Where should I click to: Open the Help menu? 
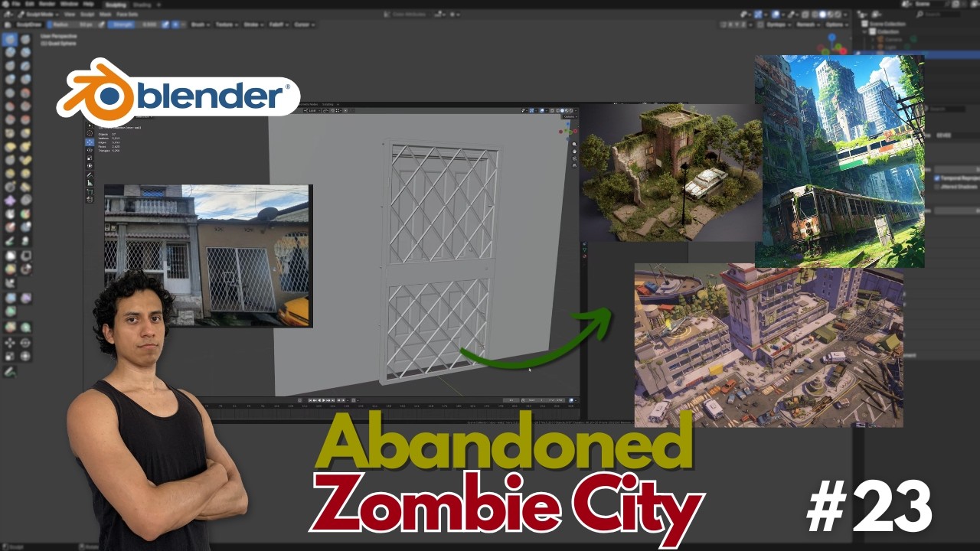(89, 5)
